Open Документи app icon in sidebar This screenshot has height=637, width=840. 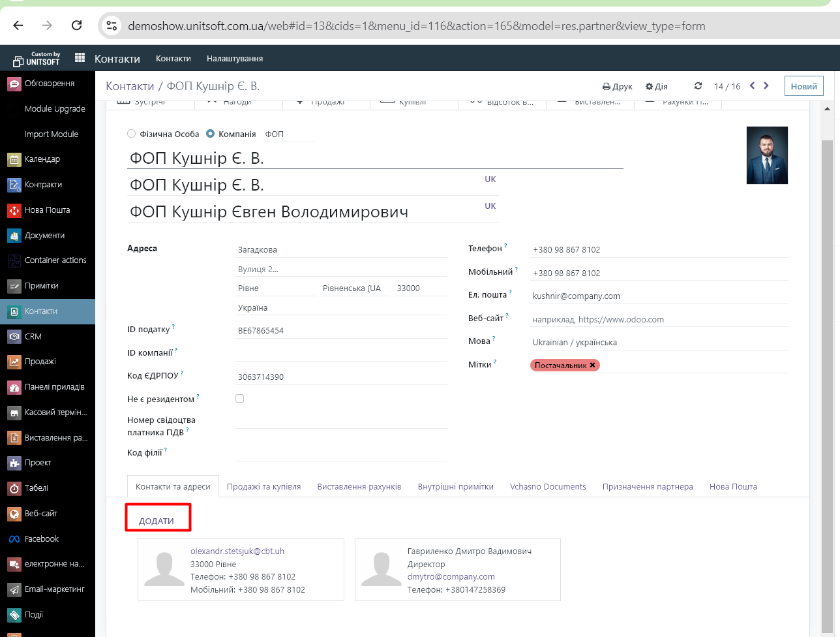point(14,236)
